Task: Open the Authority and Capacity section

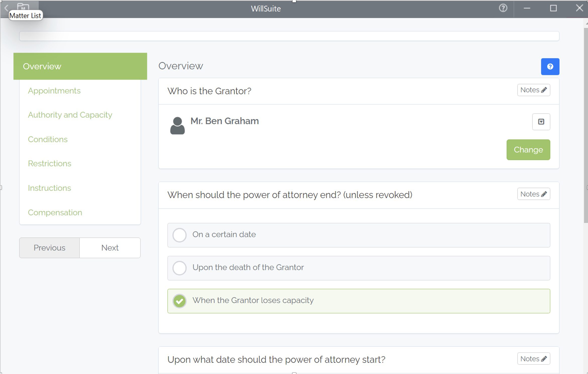Action: 70,115
